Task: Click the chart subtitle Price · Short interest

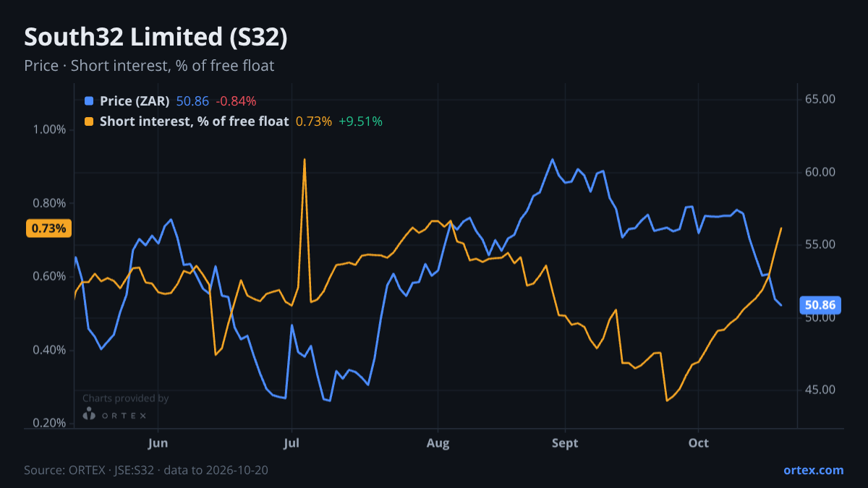Action: (149, 66)
